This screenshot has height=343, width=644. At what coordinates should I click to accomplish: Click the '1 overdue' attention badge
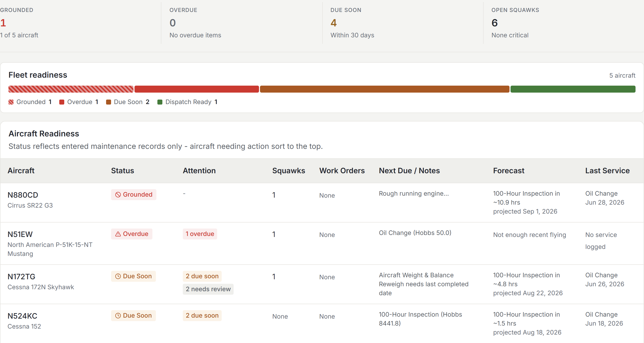click(x=200, y=234)
